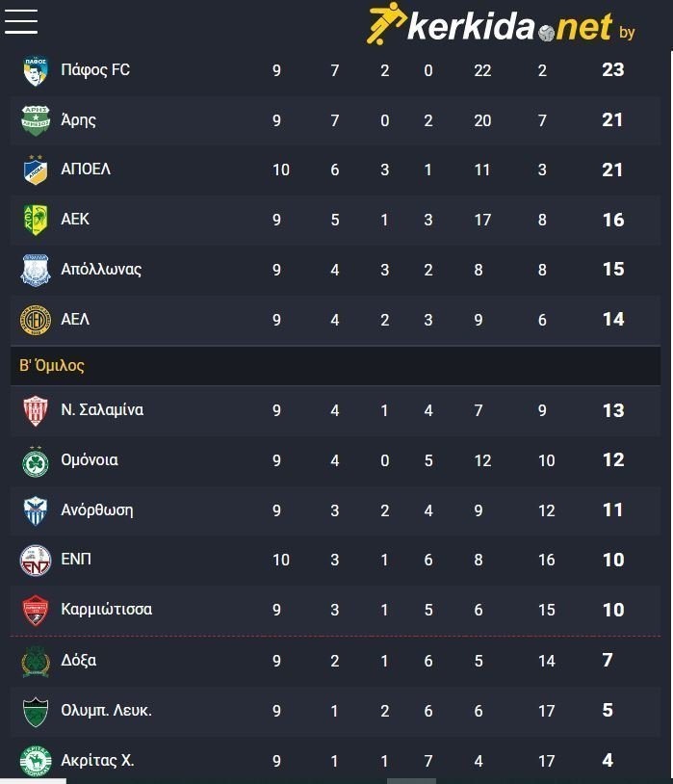Click the Ν. Σαλαμίνα team crest

[x=36, y=410]
